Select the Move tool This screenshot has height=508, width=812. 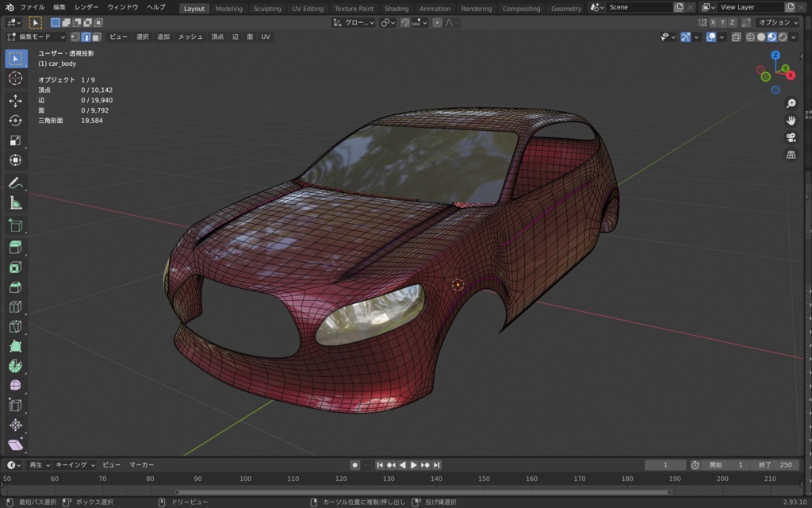pos(15,101)
